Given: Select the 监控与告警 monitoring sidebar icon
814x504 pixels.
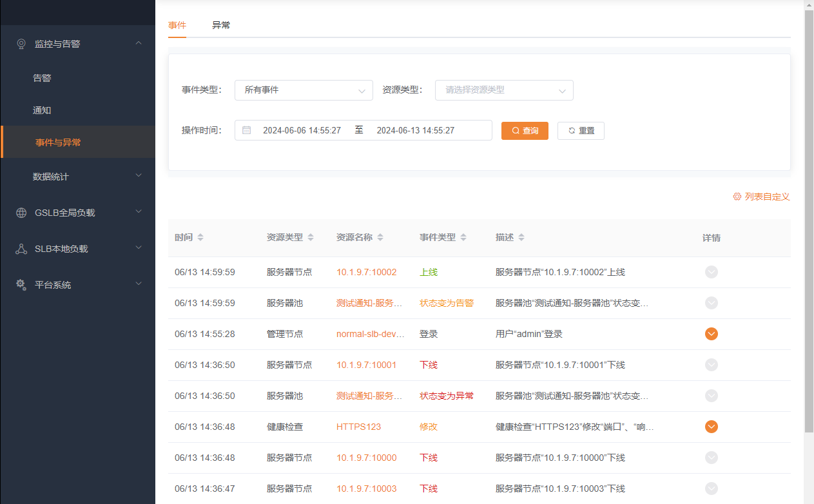Looking at the screenshot, I should (20, 43).
